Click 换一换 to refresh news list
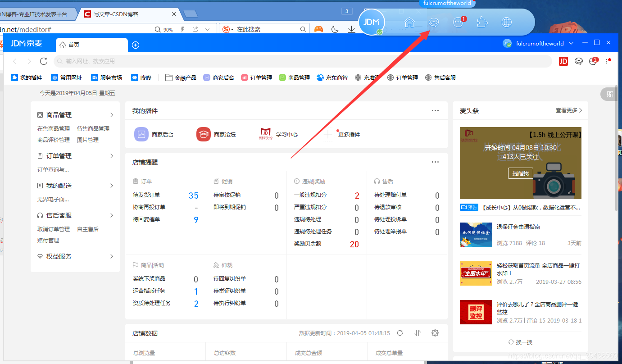Viewport: 622px width, 364px height. pos(520,342)
